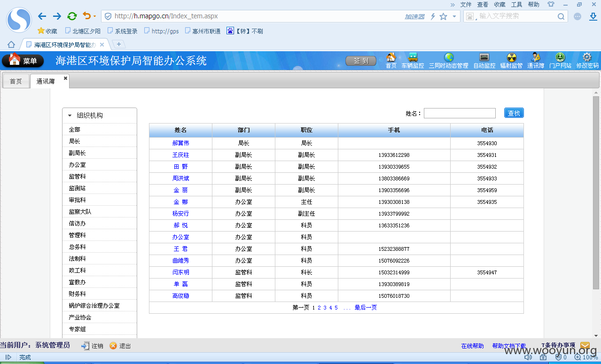Open browser 文件 menu
601x364 pixels.
tap(466, 4)
